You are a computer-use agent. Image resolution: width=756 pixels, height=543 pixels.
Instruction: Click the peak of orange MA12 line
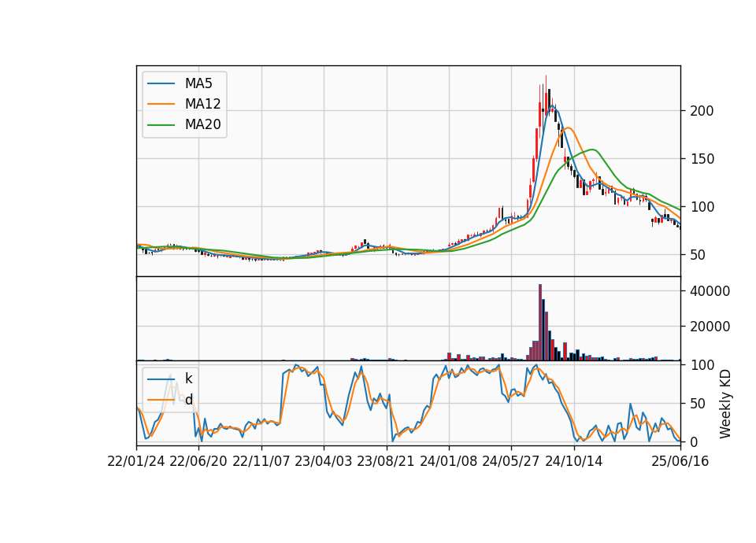(569, 127)
